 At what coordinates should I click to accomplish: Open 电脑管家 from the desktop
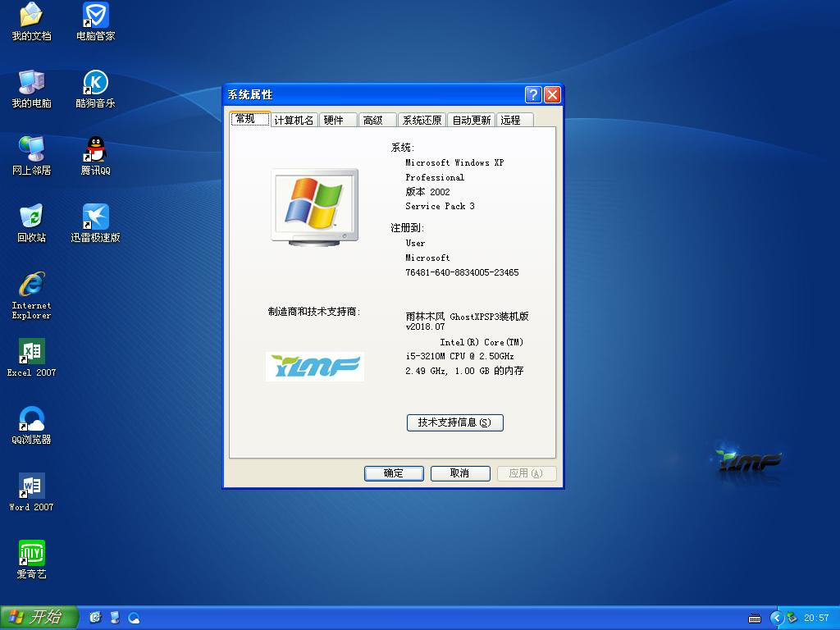[x=94, y=21]
